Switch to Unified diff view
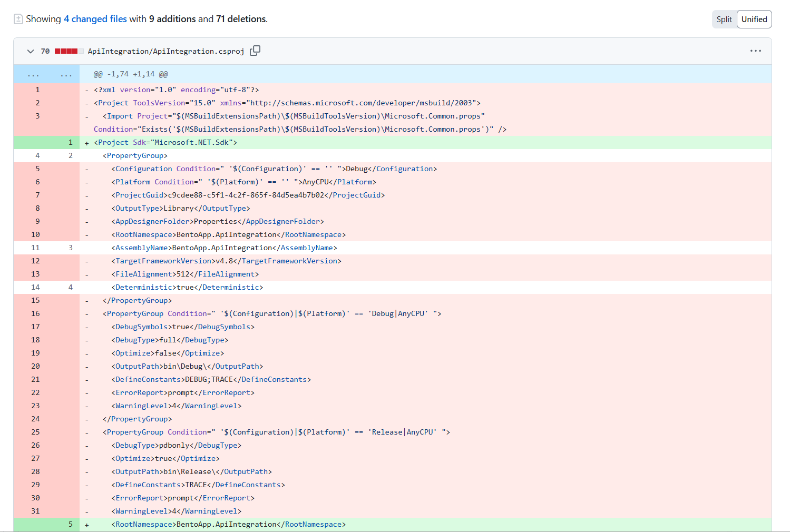The height and width of the screenshot is (532, 790). pos(754,19)
